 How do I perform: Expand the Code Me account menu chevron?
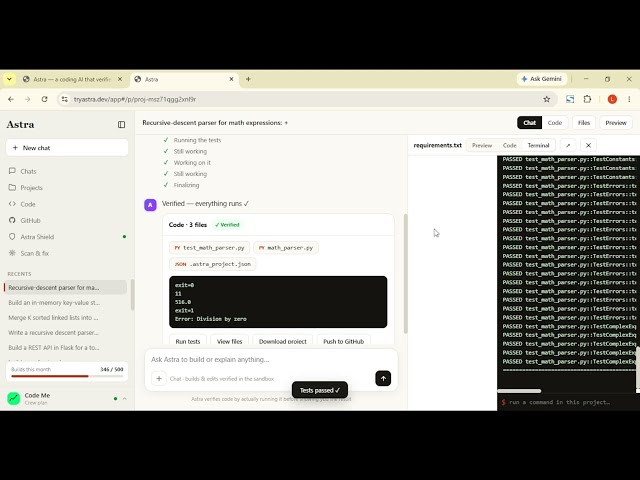tap(124, 398)
